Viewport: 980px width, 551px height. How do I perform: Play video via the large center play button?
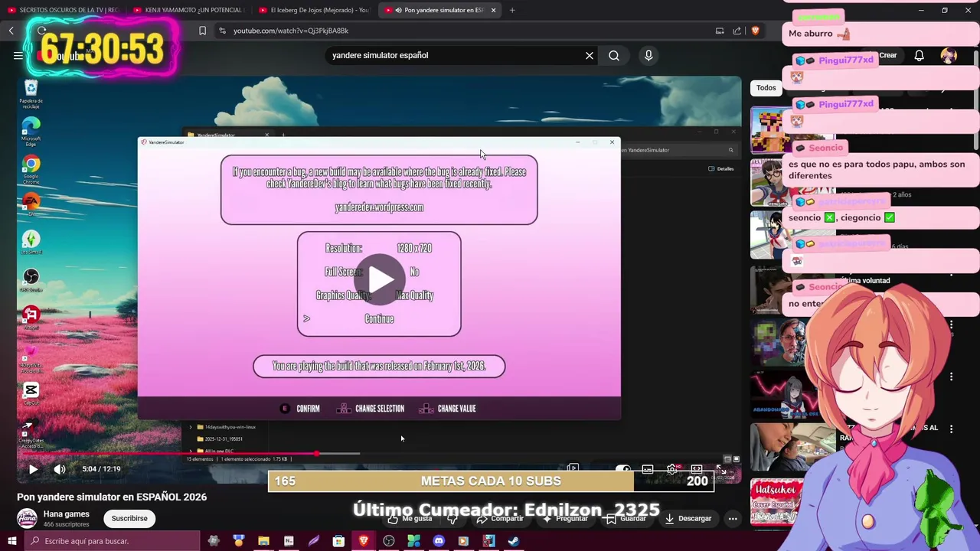[x=379, y=280]
